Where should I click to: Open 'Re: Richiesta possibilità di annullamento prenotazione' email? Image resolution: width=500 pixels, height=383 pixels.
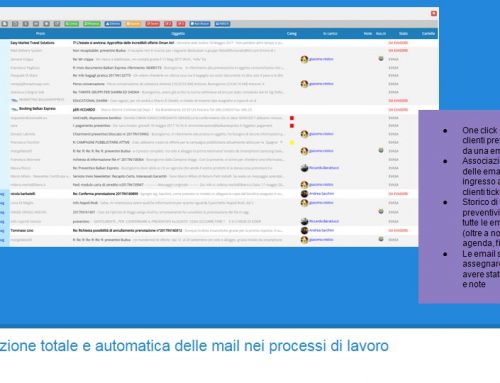[x=127, y=230]
